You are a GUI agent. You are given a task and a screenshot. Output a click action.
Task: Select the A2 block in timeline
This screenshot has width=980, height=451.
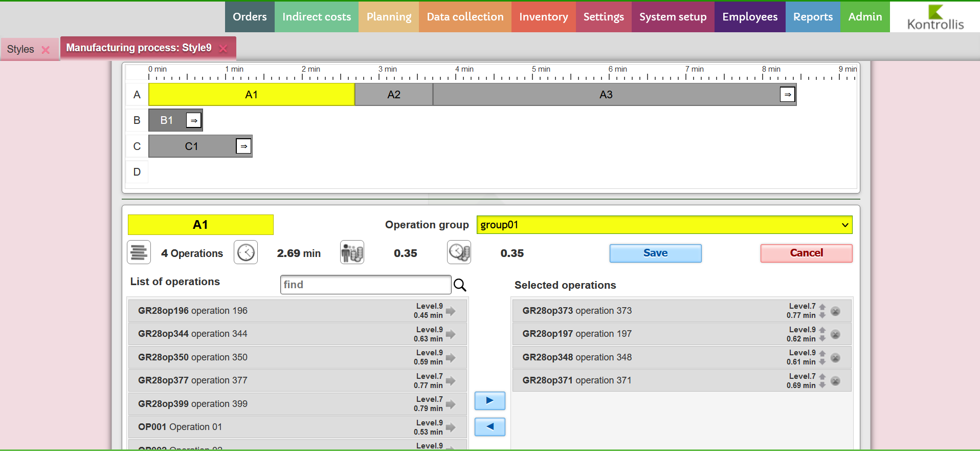(393, 95)
